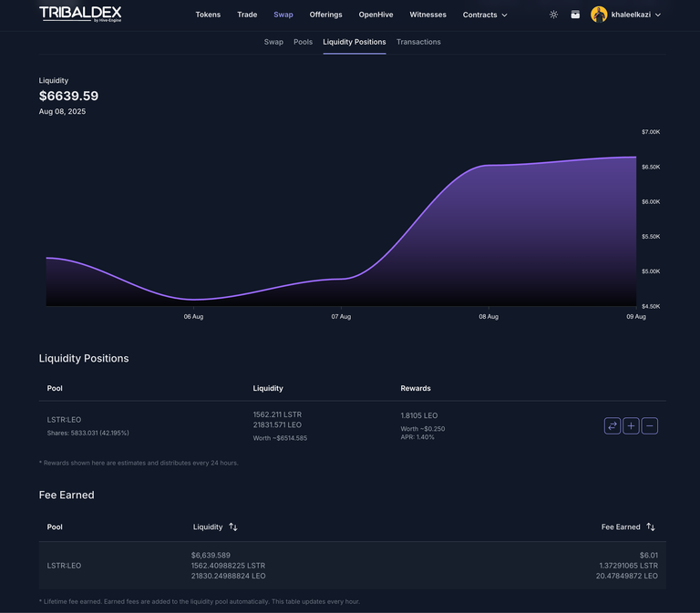Switch to the Pools tab

304,42
